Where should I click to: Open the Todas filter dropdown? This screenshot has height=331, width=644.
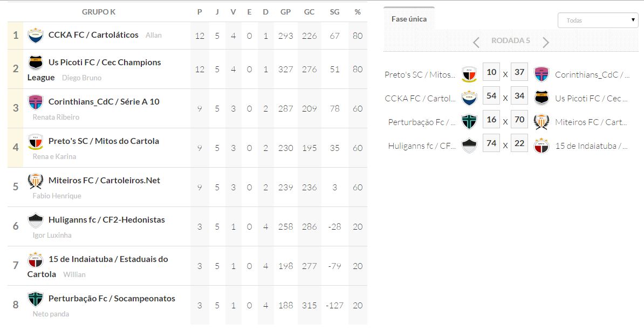(598, 20)
